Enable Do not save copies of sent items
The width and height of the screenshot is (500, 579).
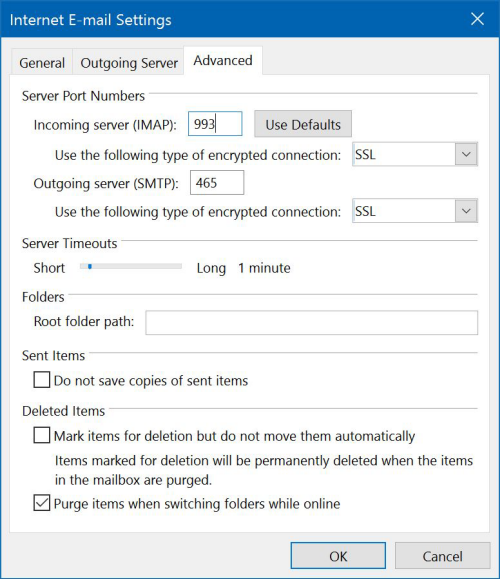[41, 380]
